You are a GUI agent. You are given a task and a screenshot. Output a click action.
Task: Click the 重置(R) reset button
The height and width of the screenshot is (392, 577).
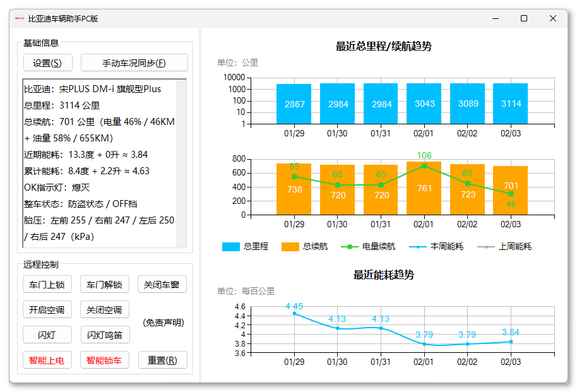click(163, 360)
